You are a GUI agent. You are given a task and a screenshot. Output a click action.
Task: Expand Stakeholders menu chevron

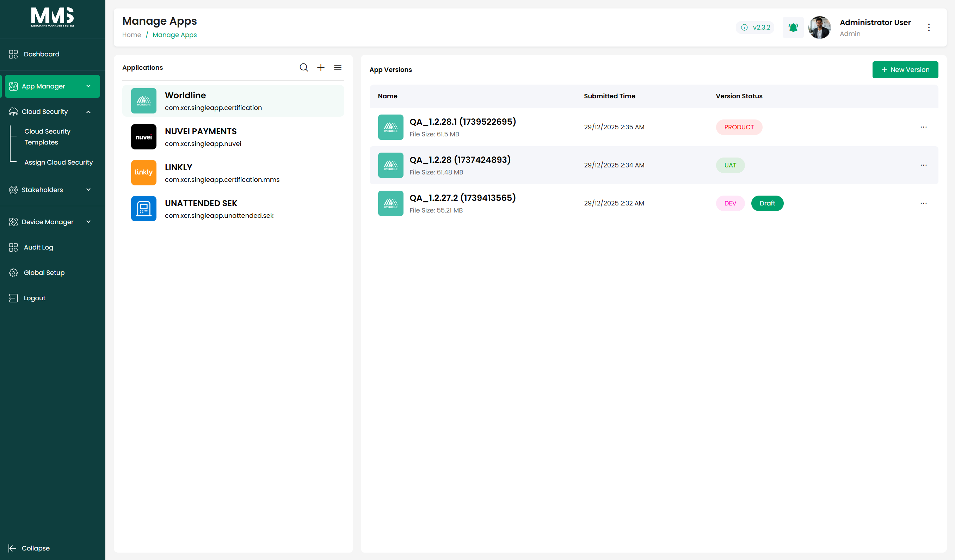88,190
